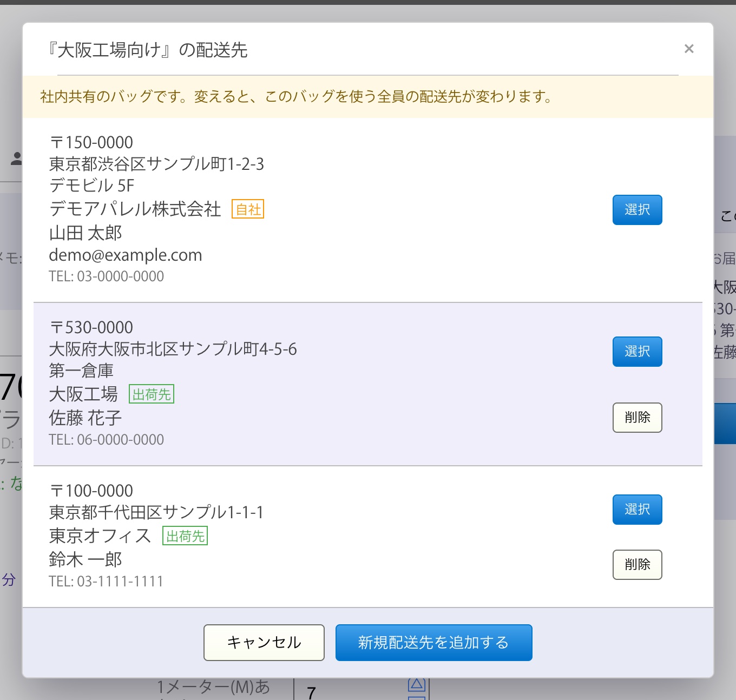Click 新規配送先を追加する button
Viewport: 736px width, 700px height.
pos(434,643)
